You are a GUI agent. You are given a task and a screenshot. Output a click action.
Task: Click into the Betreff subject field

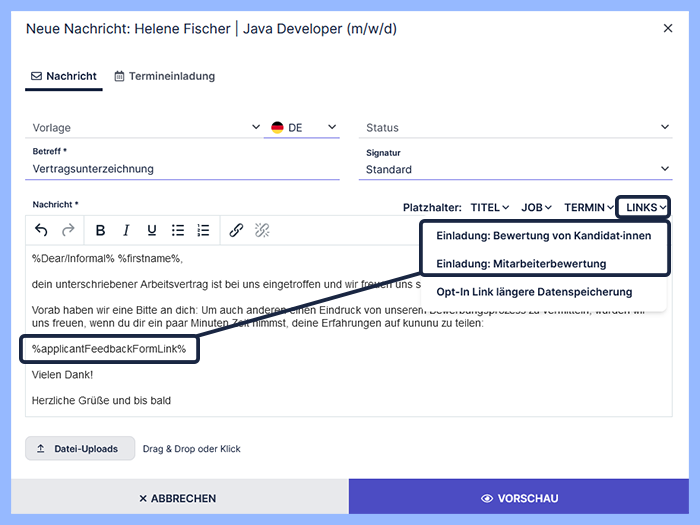(x=185, y=169)
